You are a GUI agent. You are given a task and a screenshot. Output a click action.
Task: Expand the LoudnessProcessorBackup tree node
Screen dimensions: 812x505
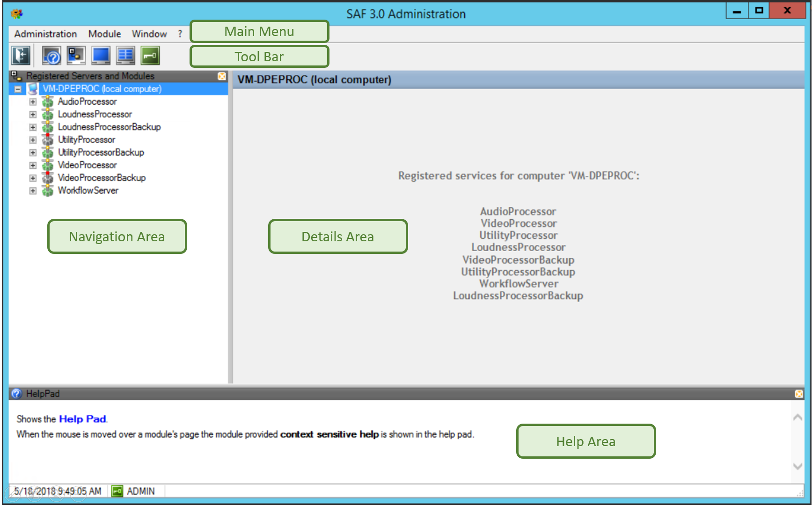[33, 127]
